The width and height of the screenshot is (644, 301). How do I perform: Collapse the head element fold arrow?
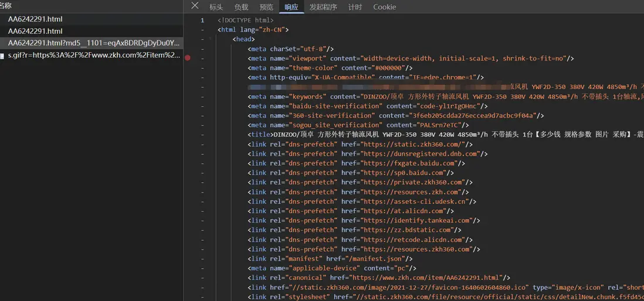click(x=211, y=39)
